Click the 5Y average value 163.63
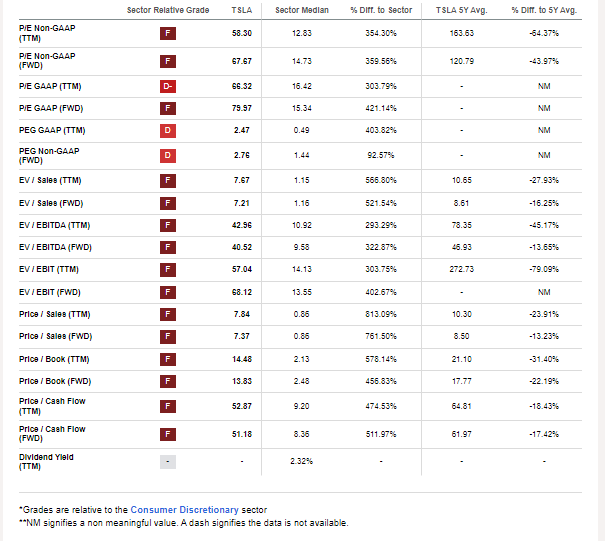 pos(461,34)
